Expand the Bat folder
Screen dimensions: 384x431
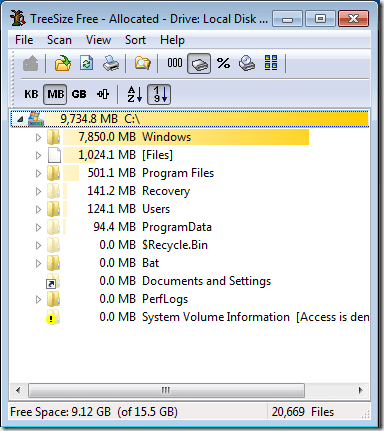(x=38, y=263)
